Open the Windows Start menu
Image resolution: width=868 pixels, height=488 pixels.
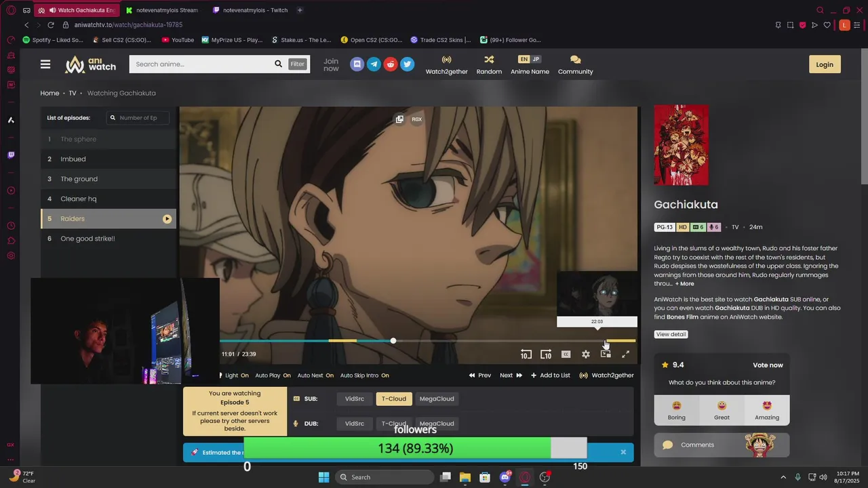(323, 477)
